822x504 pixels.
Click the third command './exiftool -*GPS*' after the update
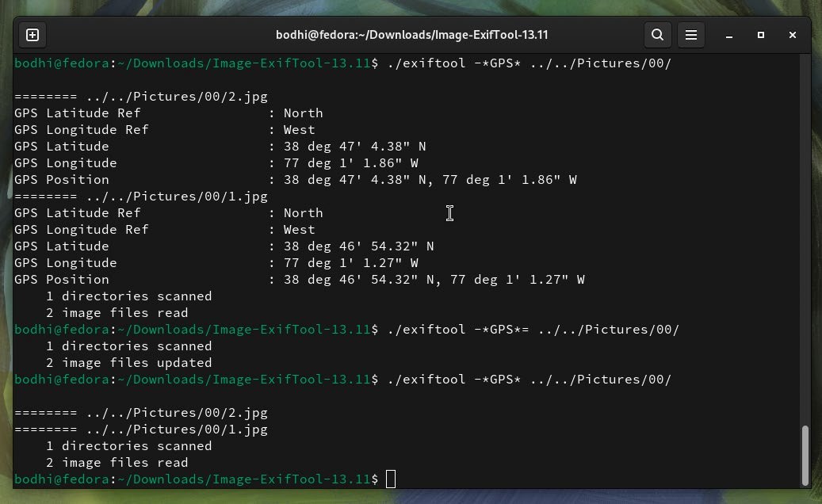click(x=530, y=380)
